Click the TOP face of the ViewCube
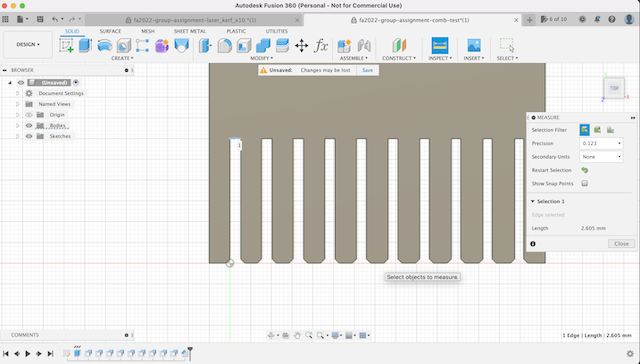 (614, 88)
